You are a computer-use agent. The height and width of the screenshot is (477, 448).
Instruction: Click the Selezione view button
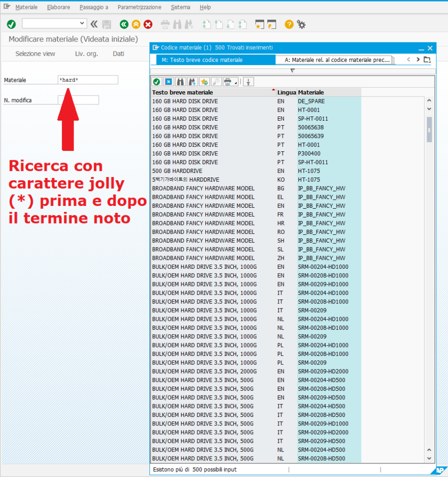35,54
